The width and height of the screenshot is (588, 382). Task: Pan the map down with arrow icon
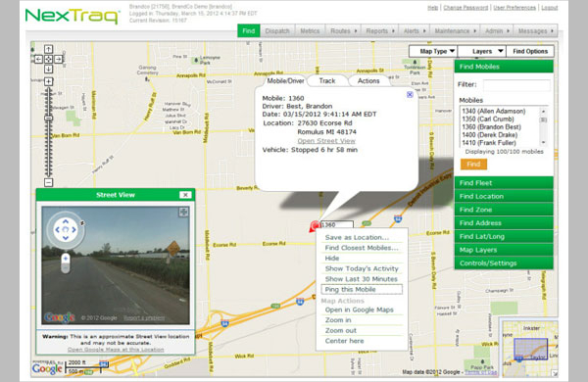pos(48,69)
